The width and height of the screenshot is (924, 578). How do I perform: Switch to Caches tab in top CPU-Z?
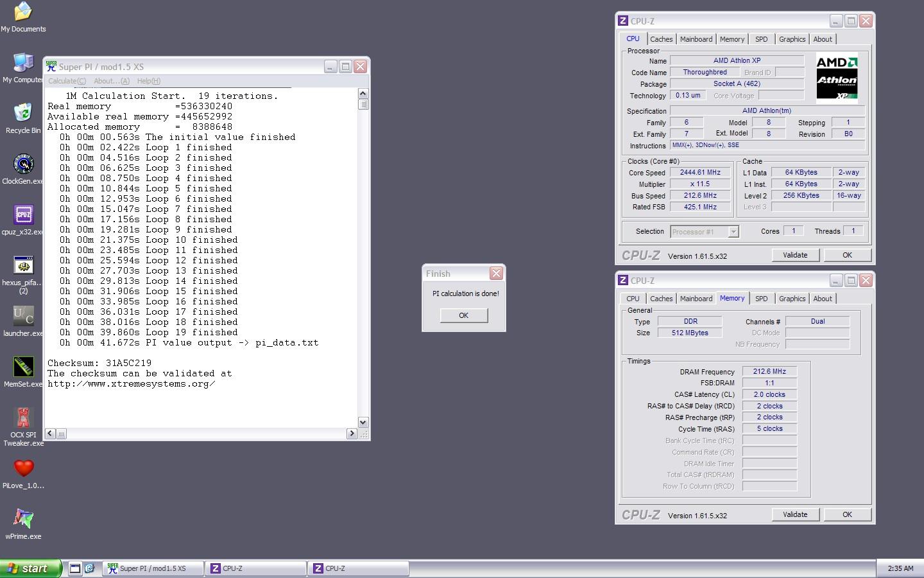(661, 39)
